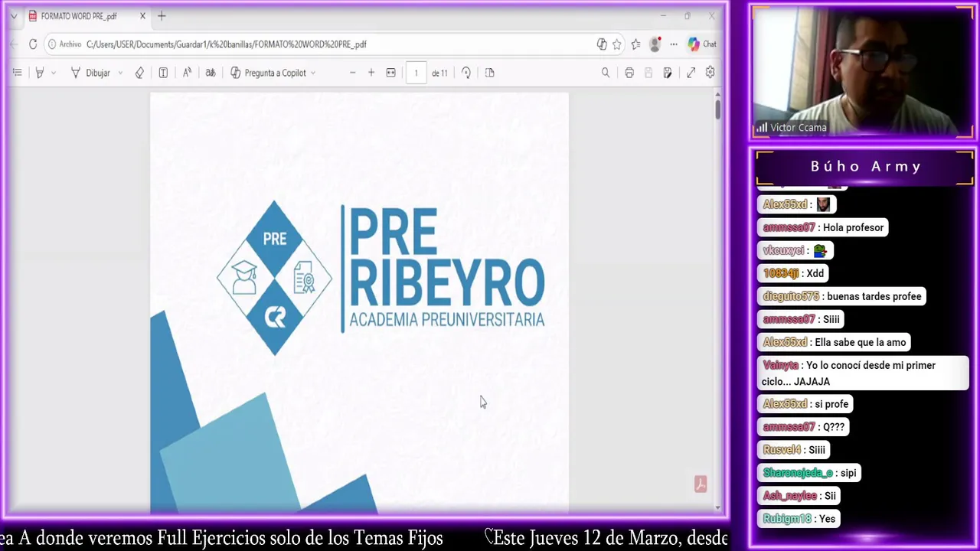Start read aloud feature
This screenshot has width=980, height=551.
tap(187, 73)
